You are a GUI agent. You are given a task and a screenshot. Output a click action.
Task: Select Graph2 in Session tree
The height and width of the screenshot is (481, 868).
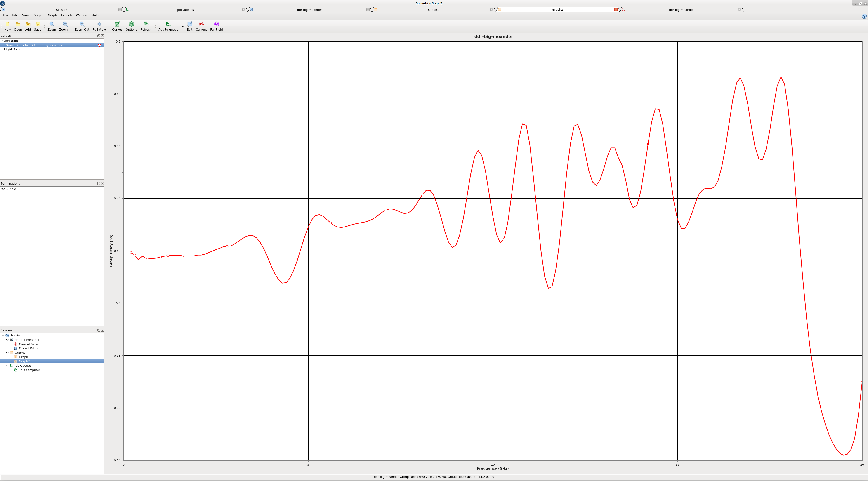(24, 361)
